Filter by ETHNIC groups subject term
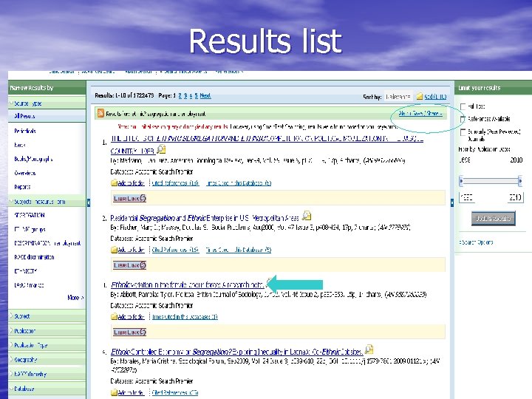532x399 pixels. coord(30,229)
